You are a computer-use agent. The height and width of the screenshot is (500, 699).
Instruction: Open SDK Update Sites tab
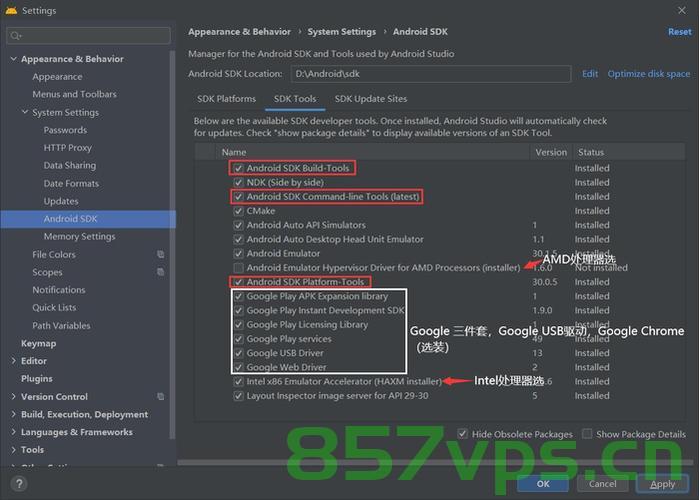370,99
